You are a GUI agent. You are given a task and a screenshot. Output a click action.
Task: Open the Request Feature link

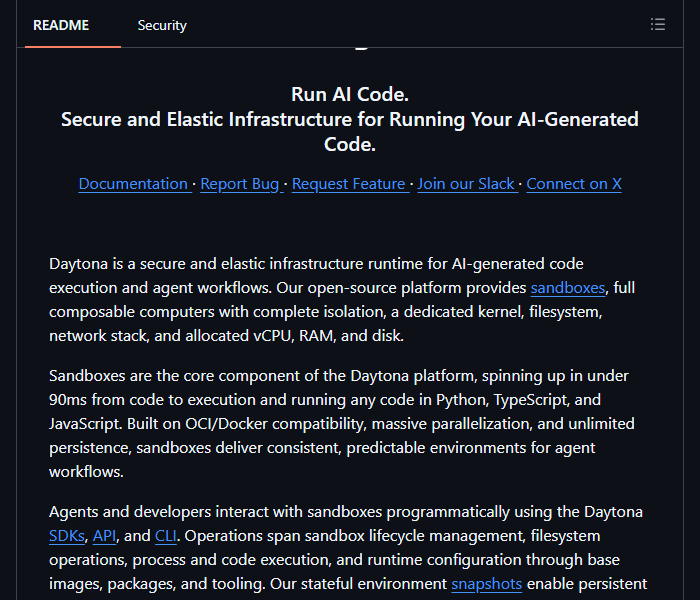pos(349,183)
